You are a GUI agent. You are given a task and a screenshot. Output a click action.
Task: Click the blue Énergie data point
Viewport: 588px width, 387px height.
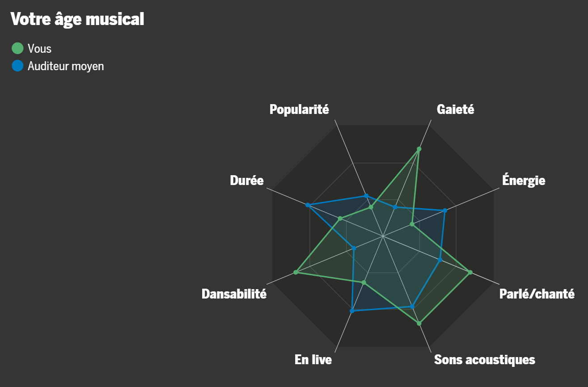tap(445, 210)
